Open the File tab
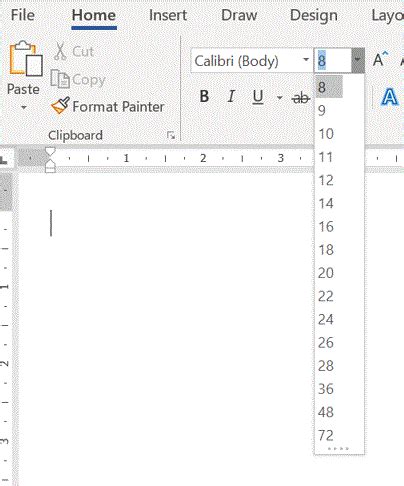Viewport: 404px width, 486px height. [x=22, y=15]
